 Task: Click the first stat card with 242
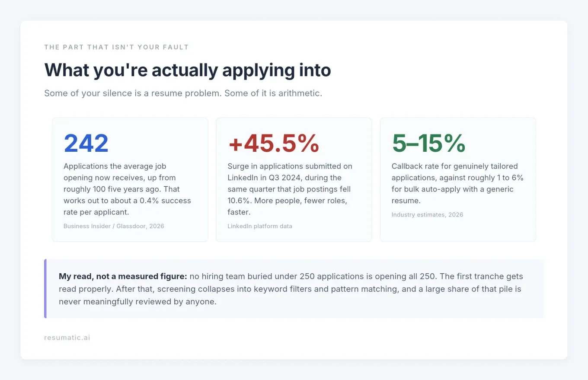[130, 180]
